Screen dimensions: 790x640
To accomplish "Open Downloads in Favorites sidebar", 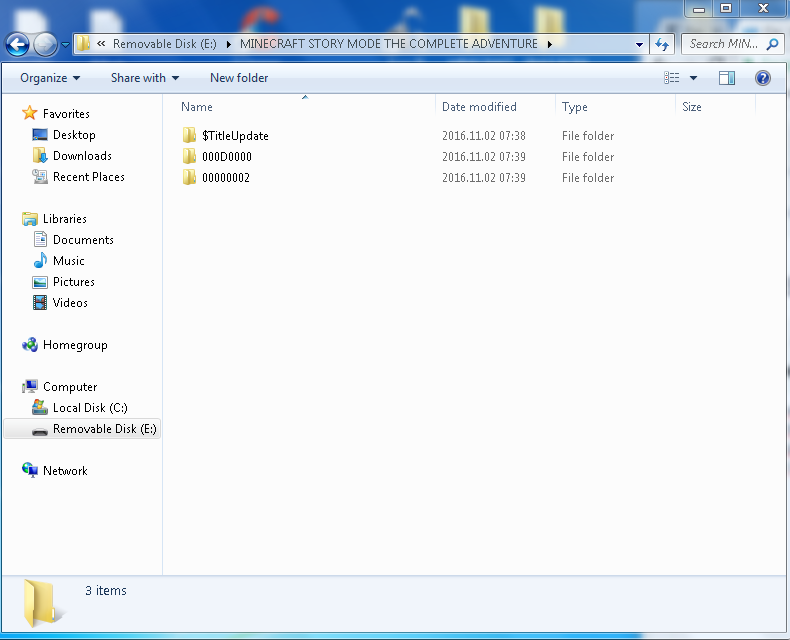I will click(82, 156).
